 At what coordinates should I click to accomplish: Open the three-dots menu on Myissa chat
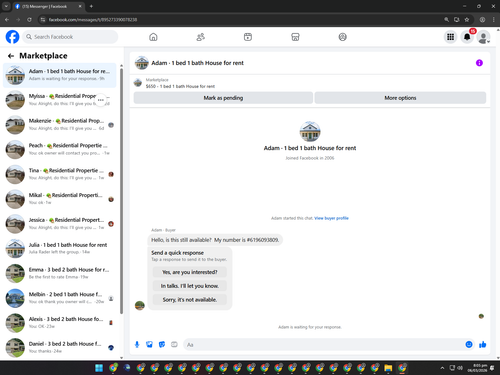click(101, 100)
